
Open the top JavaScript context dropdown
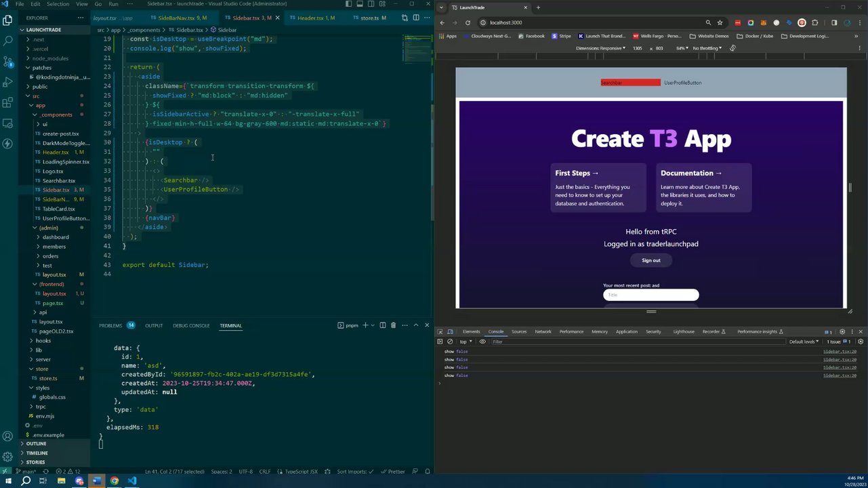[466, 342]
